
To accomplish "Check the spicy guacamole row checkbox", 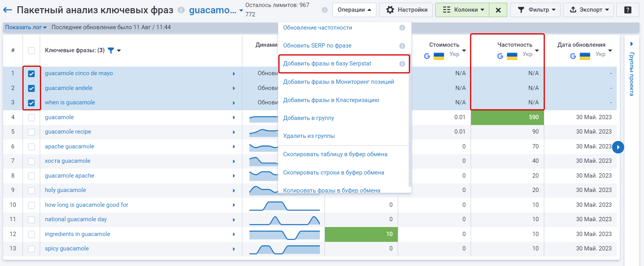I will 32,249.
